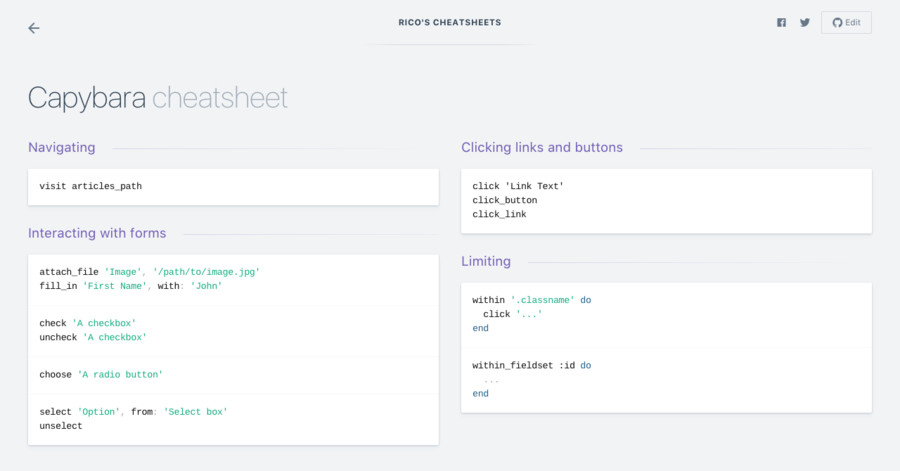900x471 pixels.
Task: Click the visit articles_path code line
Action: (91, 186)
